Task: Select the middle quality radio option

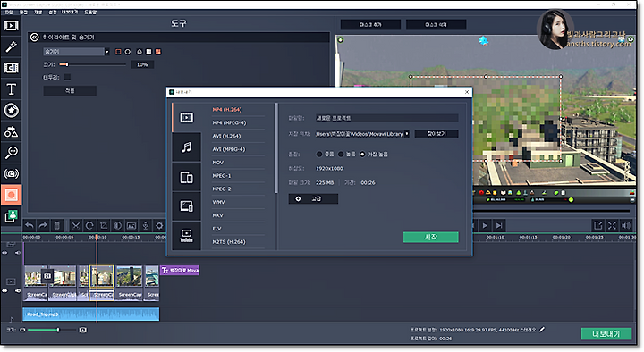Action: tap(341, 155)
